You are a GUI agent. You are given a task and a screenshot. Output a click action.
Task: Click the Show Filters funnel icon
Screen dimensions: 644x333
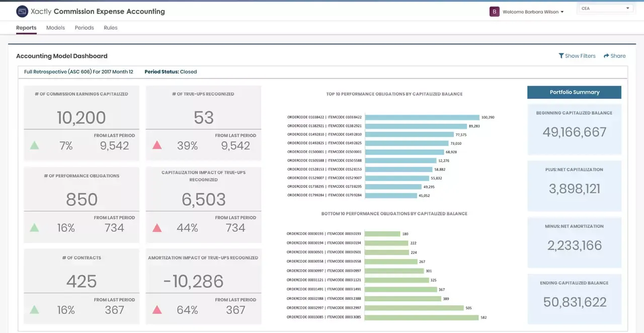pos(561,56)
